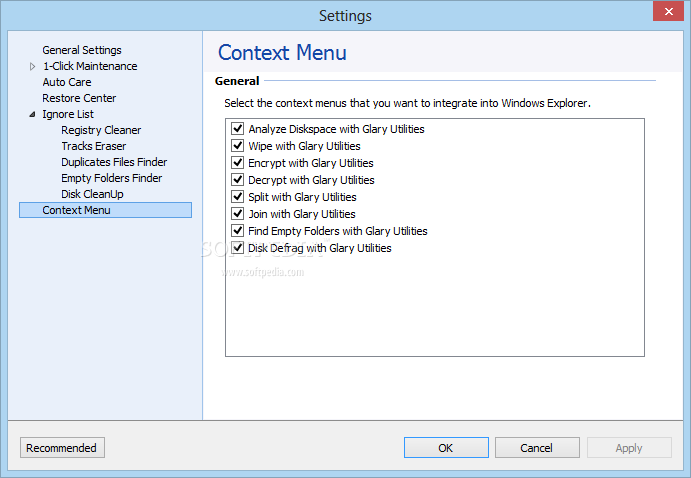Screen dimensions: 691x478
Task: Toggle Disk Defrag with Glary Utilities
Action: pos(238,248)
